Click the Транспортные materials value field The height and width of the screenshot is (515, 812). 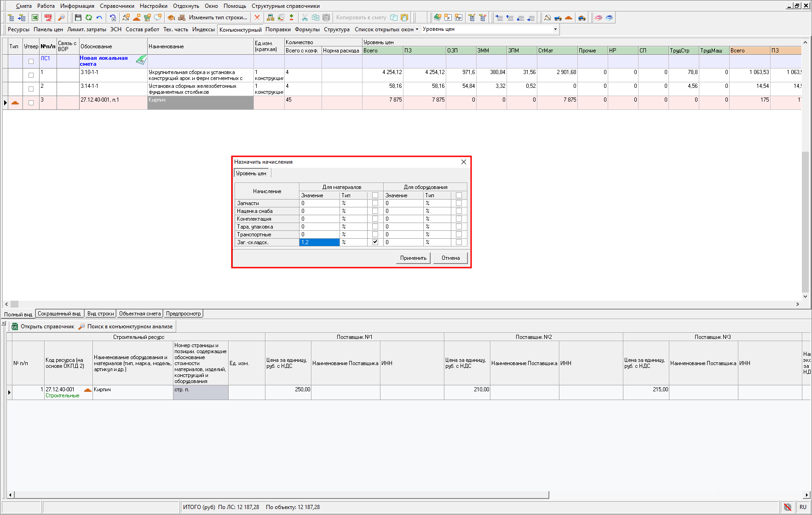(x=319, y=235)
